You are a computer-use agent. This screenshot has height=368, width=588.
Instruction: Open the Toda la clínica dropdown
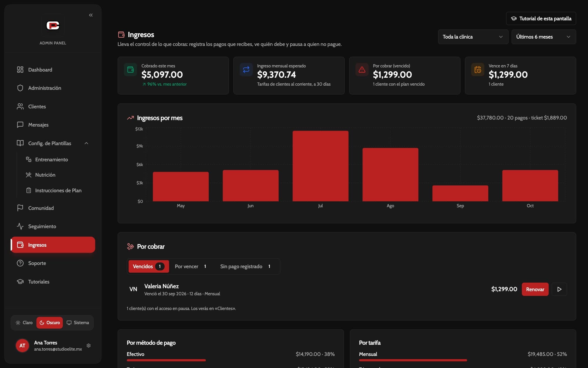(473, 37)
